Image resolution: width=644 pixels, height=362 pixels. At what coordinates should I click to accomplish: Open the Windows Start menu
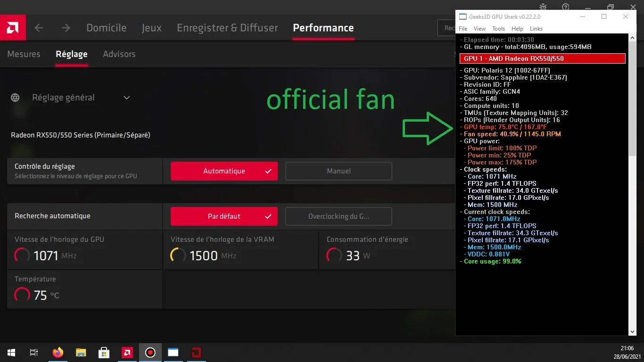point(11,352)
